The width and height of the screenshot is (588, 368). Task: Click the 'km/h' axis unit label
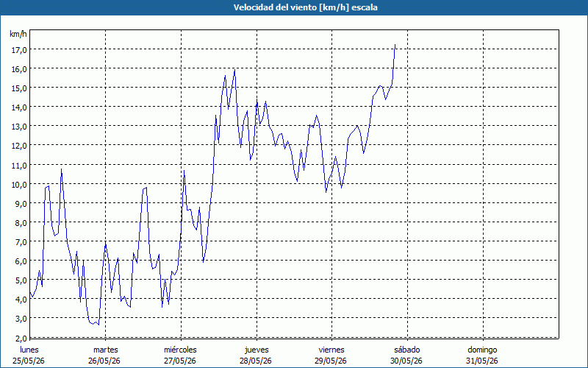tap(18, 34)
